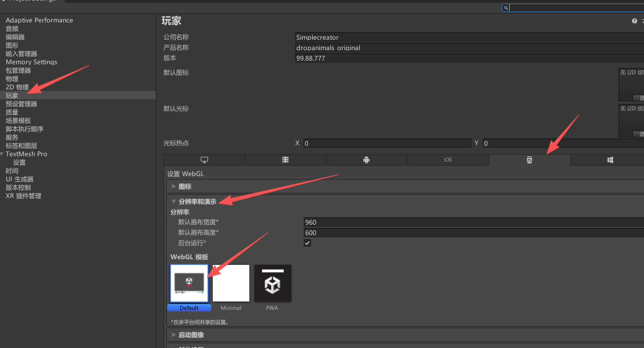Open 预设管理器 settings
644x348 pixels.
[21, 104]
